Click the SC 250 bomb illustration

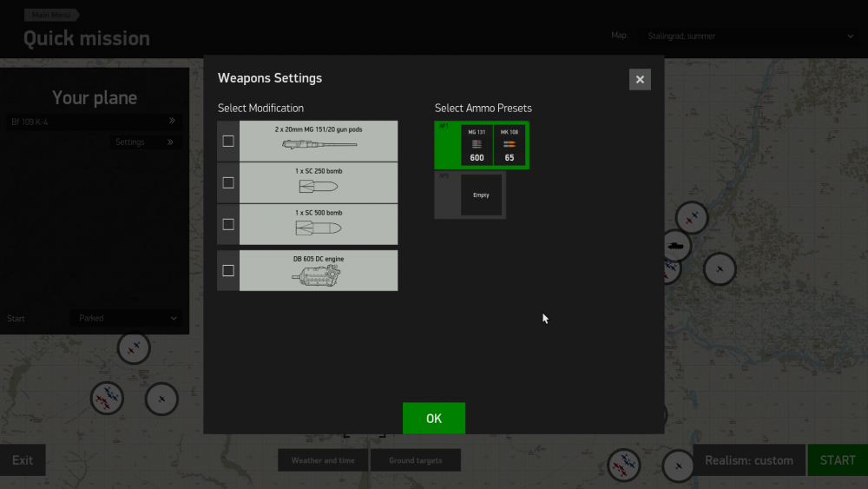tap(319, 187)
